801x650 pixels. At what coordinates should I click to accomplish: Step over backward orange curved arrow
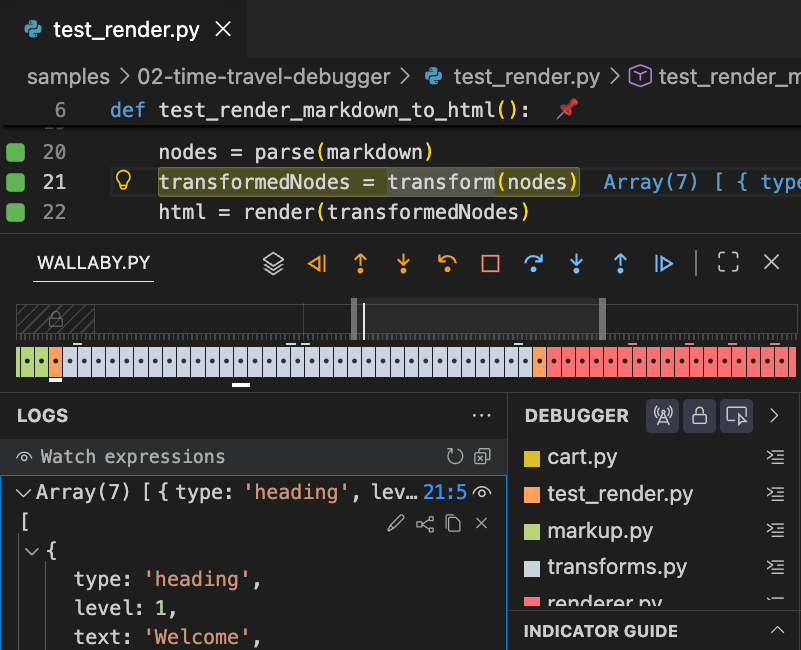(447, 264)
